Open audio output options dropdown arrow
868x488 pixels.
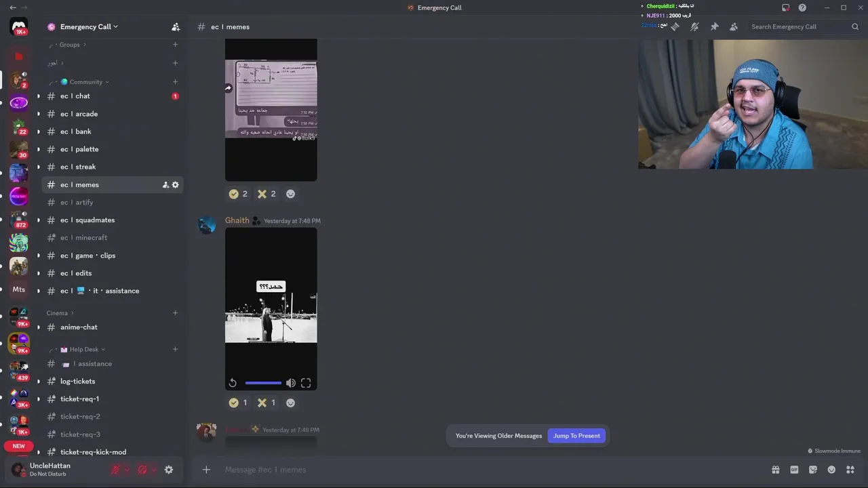(154, 470)
